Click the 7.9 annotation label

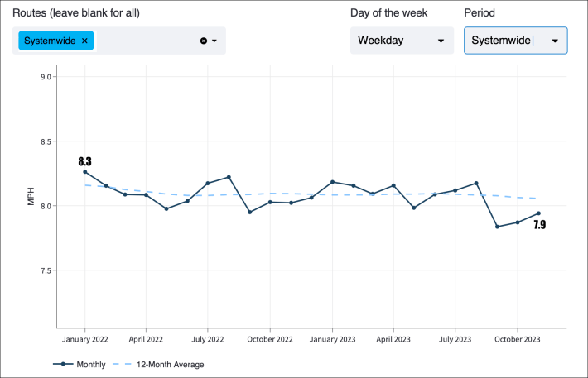point(539,224)
